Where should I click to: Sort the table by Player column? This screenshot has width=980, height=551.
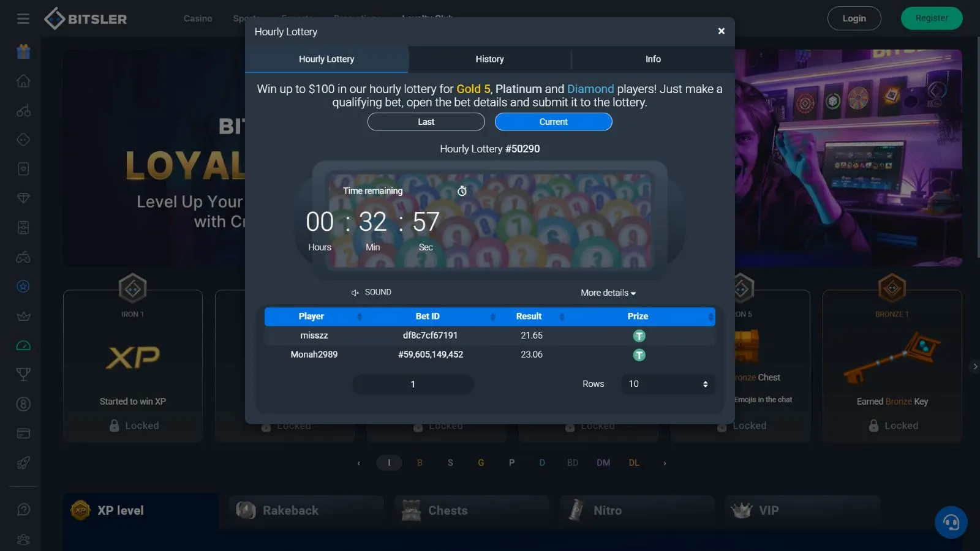pos(312,317)
